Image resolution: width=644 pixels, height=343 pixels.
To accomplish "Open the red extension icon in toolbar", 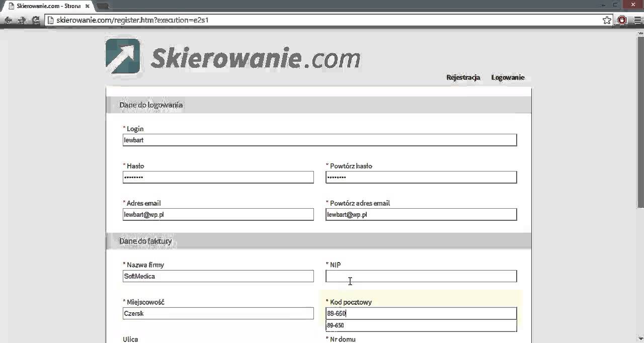I will click(x=622, y=20).
